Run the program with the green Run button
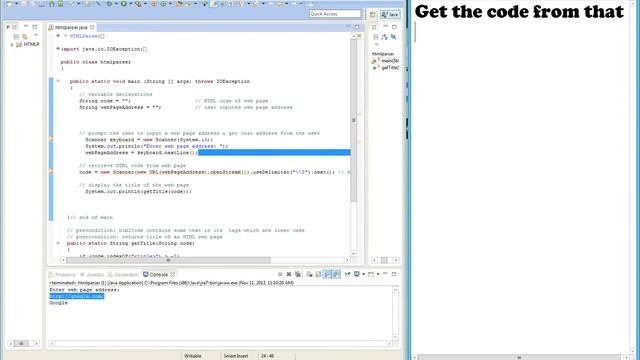The width and height of the screenshot is (640, 360). point(124,4)
